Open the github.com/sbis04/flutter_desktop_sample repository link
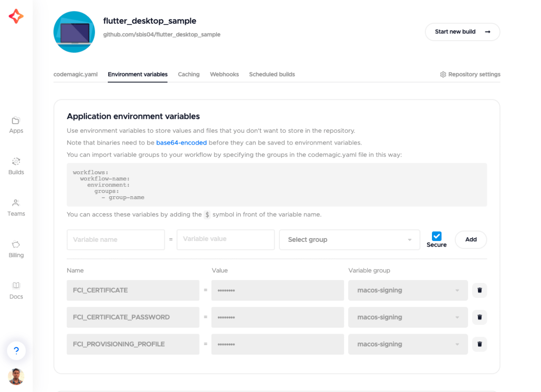Screen dimensions: 541x392 (x=162, y=35)
